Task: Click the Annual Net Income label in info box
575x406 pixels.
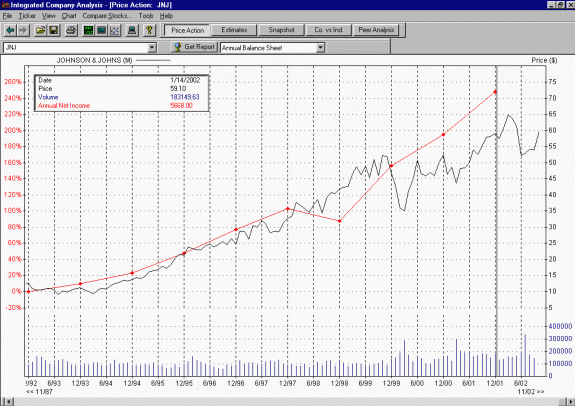Action: click(64, 106)
